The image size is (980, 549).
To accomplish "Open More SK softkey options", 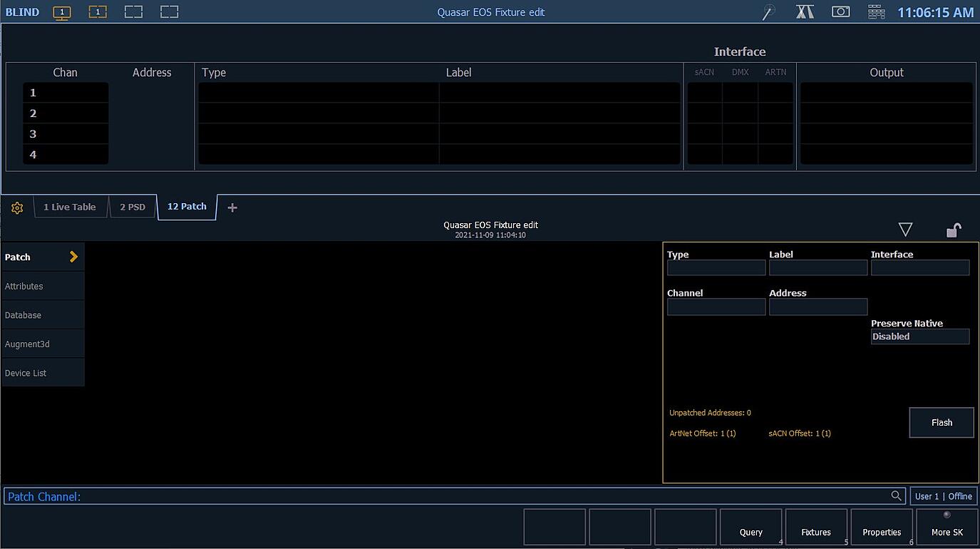I will pos(948,527).
